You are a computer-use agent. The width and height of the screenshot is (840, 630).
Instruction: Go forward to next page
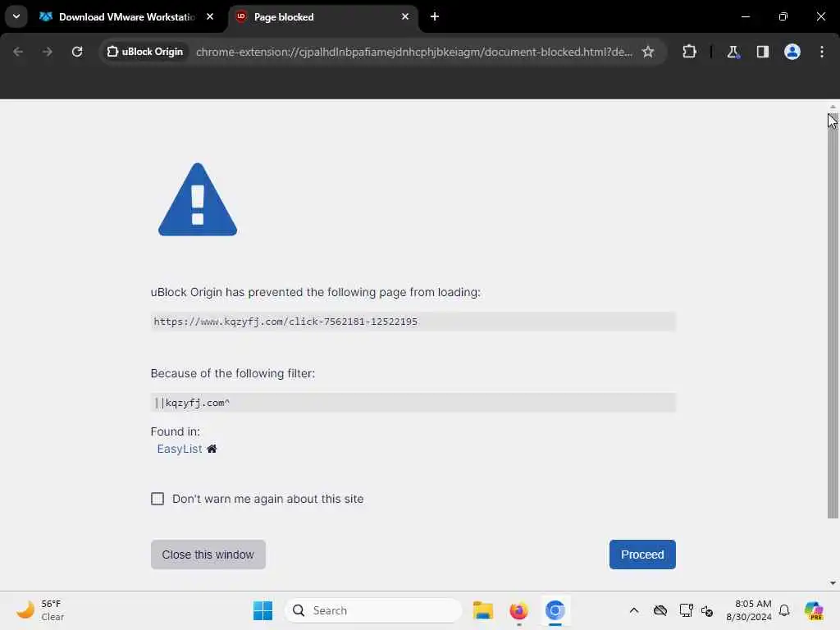tap(48, 52)
